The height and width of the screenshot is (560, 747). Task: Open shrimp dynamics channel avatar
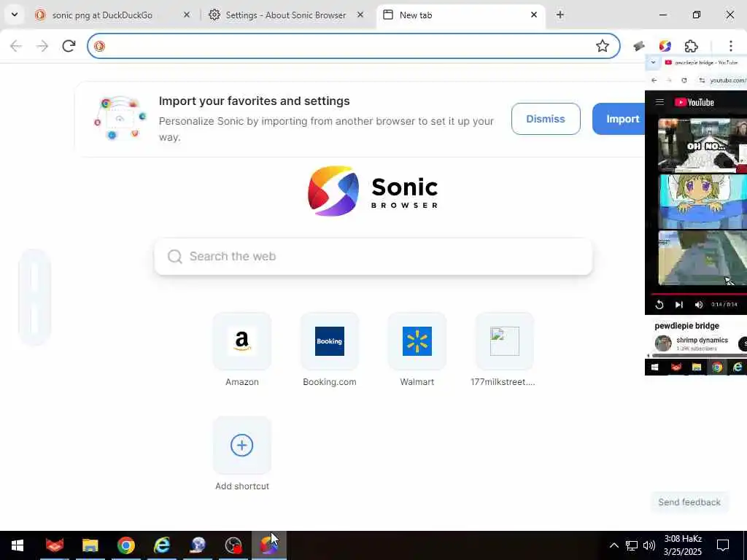pyautogui.click(x=663, y=343)
